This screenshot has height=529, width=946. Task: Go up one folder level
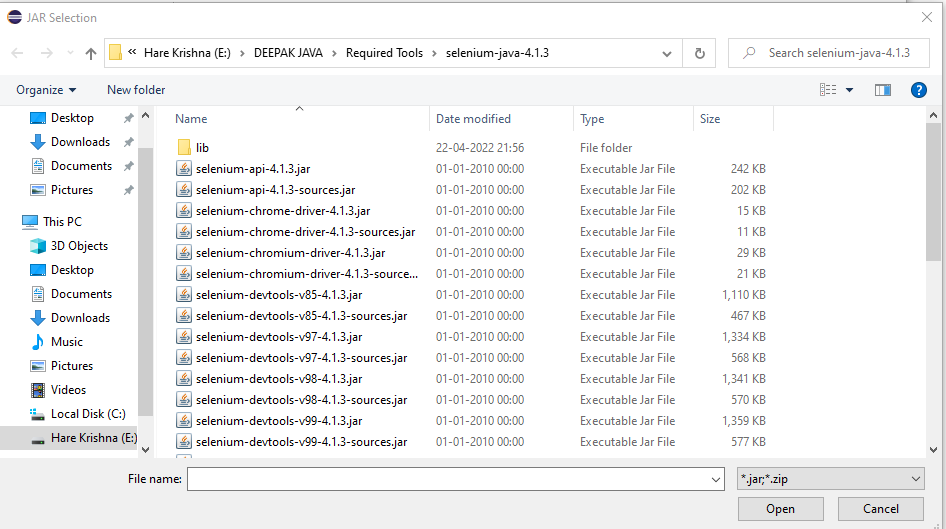[90, 53]
